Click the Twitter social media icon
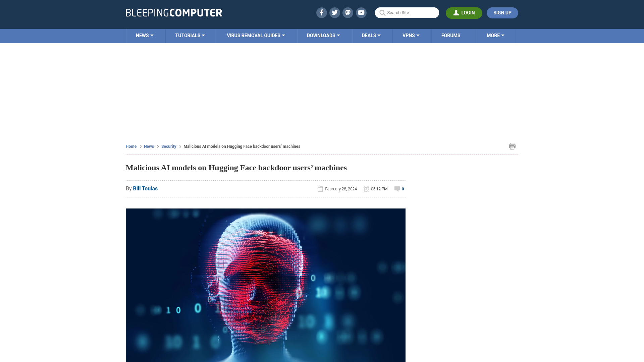 coord(334,12)
